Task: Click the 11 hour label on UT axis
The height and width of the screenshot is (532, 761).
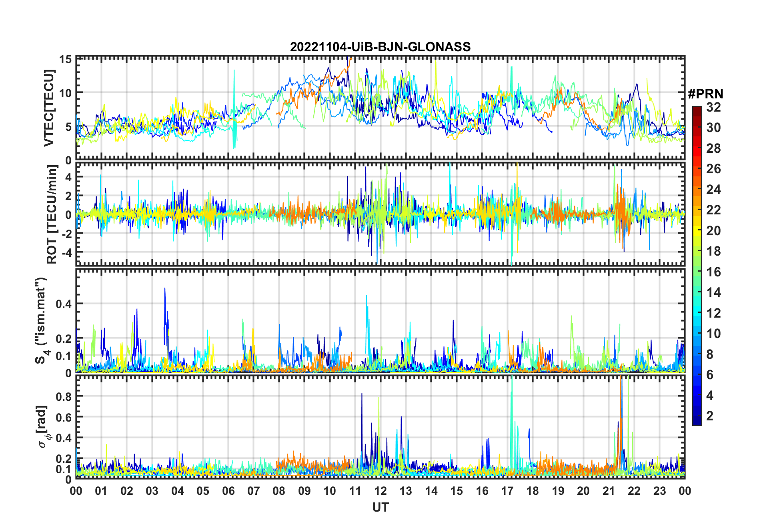Action: pos(355,491)
